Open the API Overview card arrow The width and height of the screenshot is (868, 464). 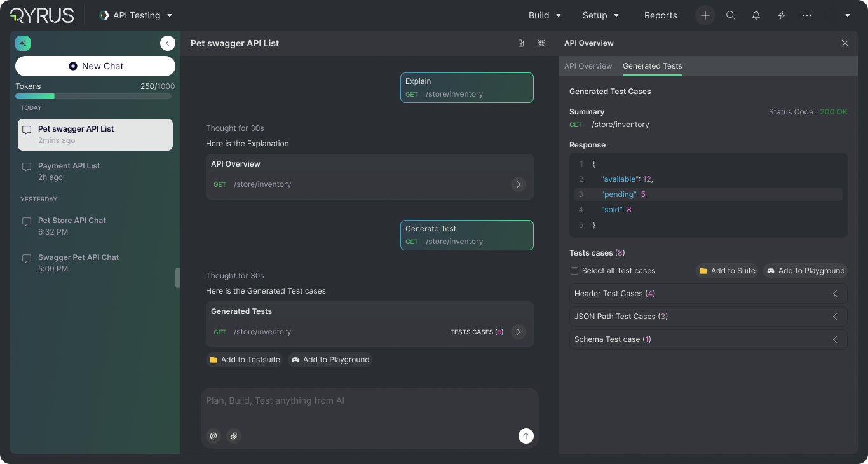point(519,184)
